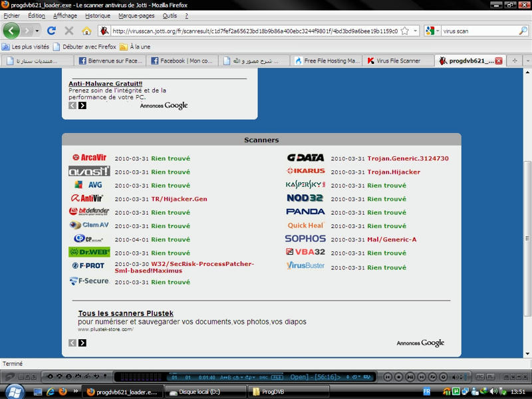Show next ad under Anti-Malware Gratuit
This screenshot has height=399, width=532.
point(82,105)
